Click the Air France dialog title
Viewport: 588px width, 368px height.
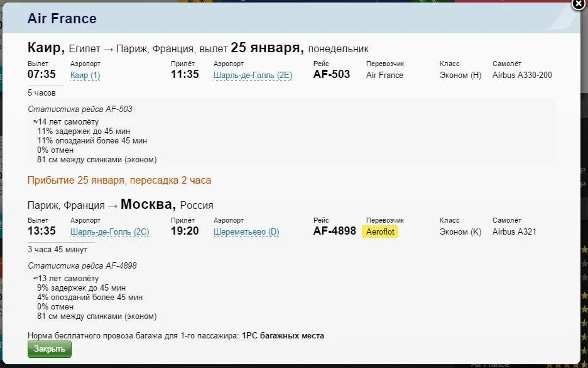tap(62, 18)
